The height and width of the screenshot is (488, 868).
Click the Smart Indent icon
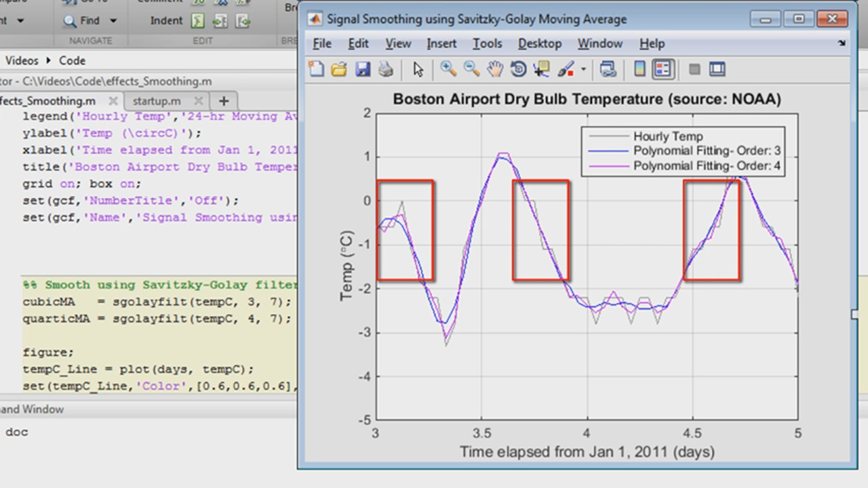click(197, 21)
